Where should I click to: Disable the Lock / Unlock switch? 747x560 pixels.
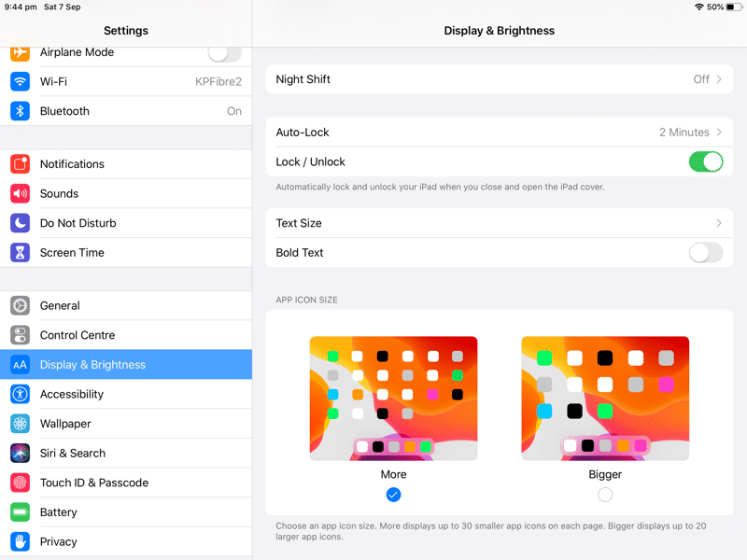tap(706, 161)
